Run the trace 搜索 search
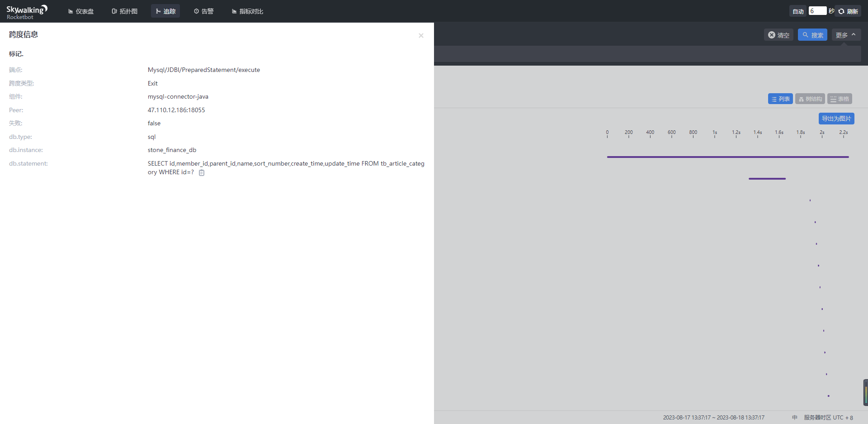The image size is (868, 424). click(x=812, y=35)
